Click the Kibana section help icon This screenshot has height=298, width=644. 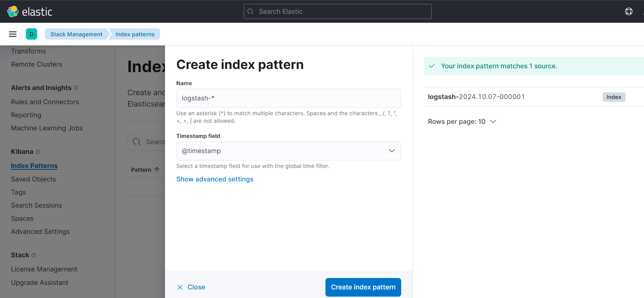[x=38, y=152]
